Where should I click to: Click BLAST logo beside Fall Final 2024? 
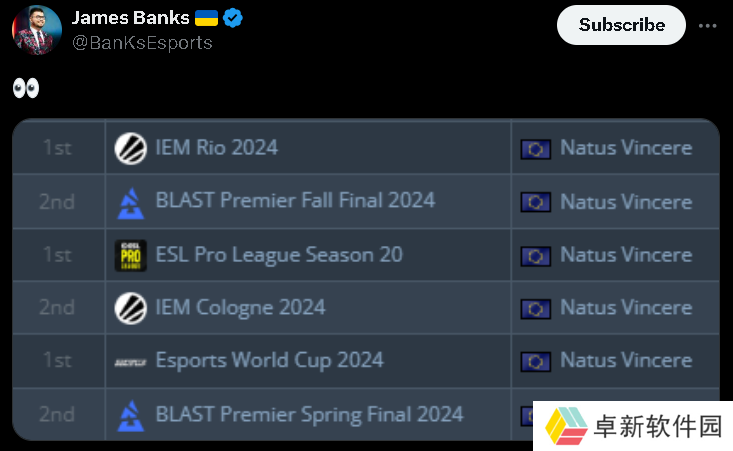pyautogui.click(x=131, y=203)
